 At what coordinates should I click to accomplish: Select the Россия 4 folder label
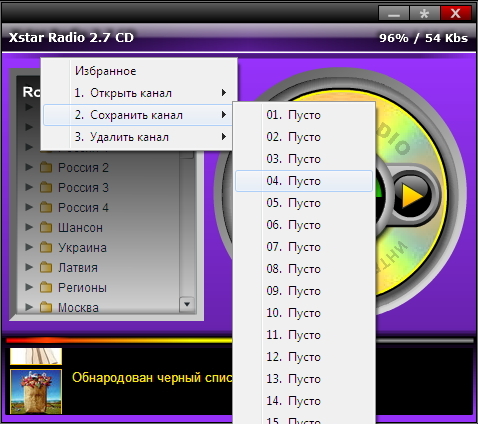(x=83, y=208)
